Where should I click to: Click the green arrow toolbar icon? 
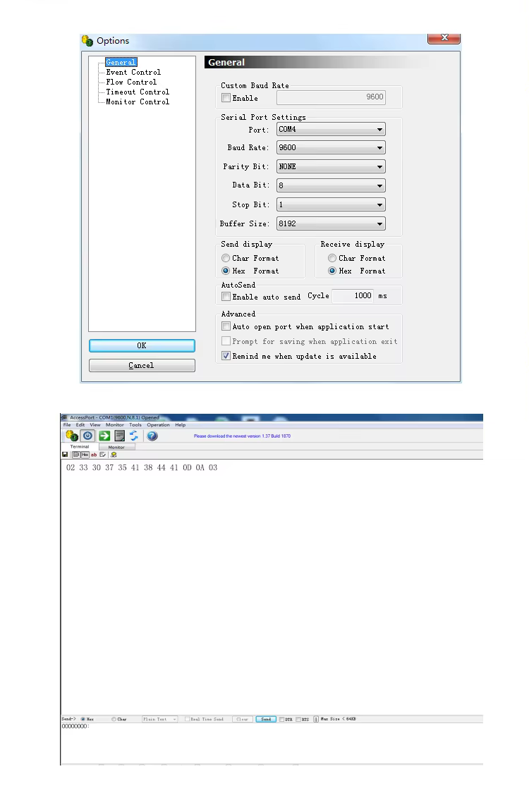coord(104,436)
